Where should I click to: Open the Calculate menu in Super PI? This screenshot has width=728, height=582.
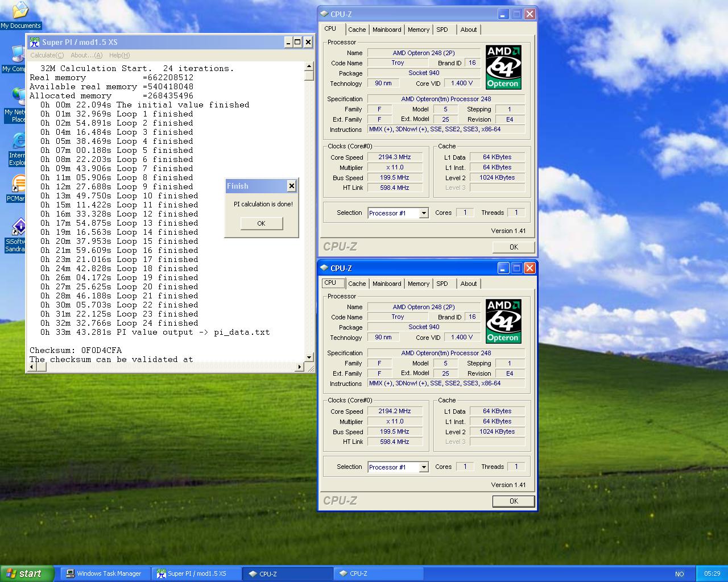pos(47,55)
